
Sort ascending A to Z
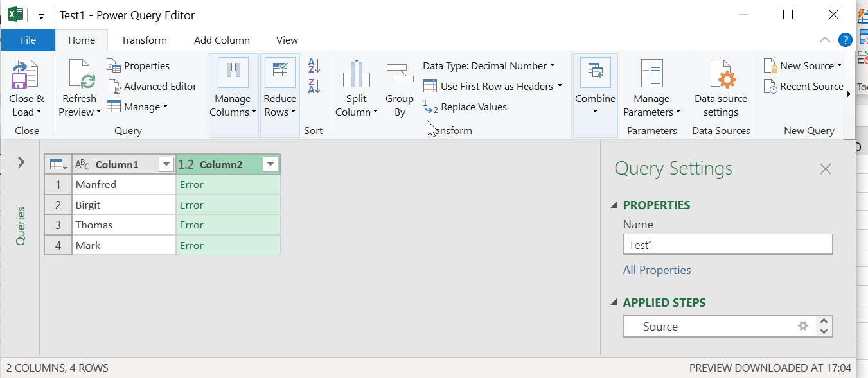(x=314, y=65)
